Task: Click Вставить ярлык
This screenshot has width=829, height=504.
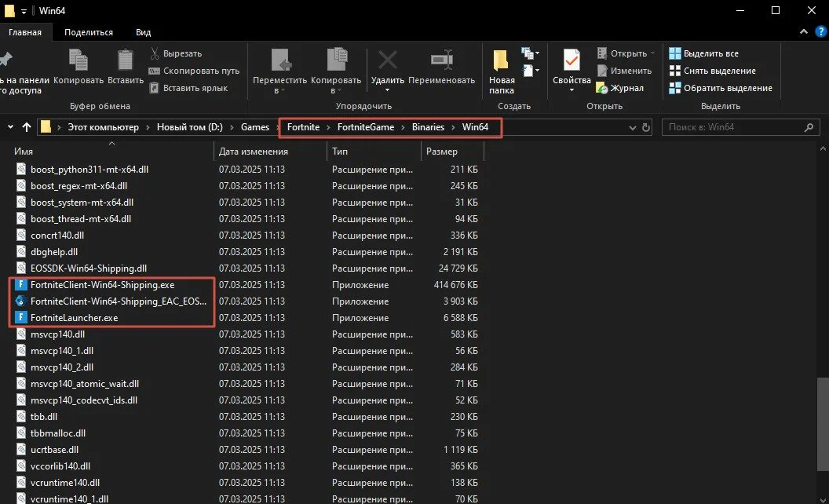Action: pos(188,89)
